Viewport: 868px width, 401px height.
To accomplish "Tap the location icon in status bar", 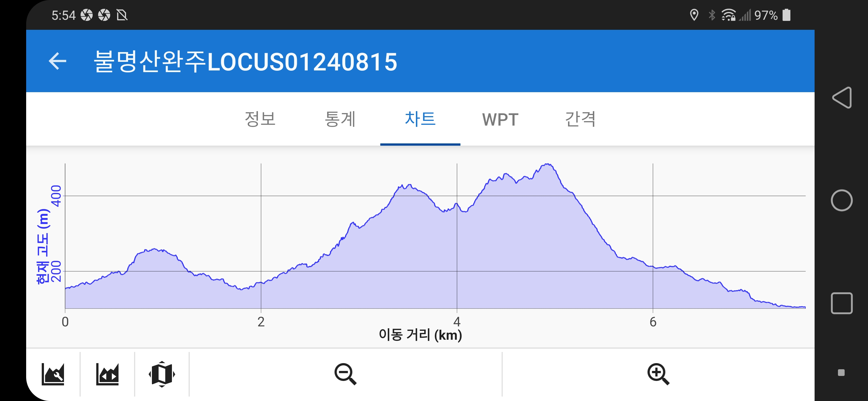I will point(694,15).
